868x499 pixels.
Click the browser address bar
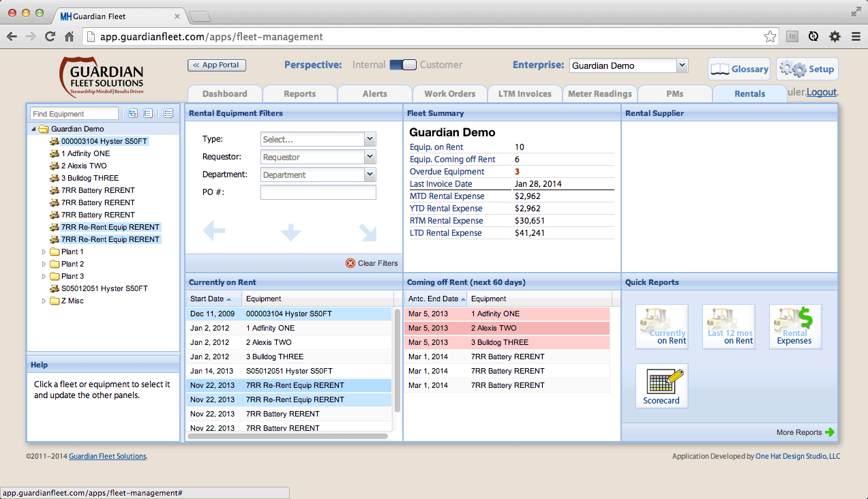click(430, 37)
